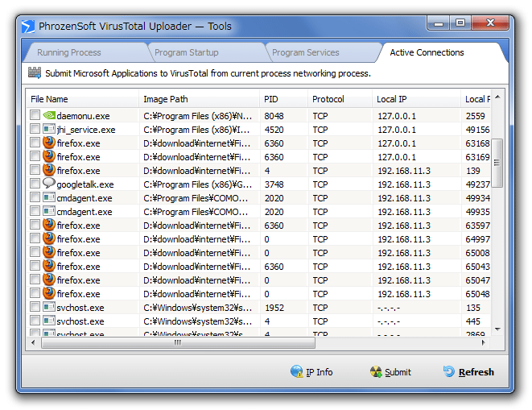Click local port 49156 cell
Viewport: 532px width, 410px height.
(x=477, y=130)
